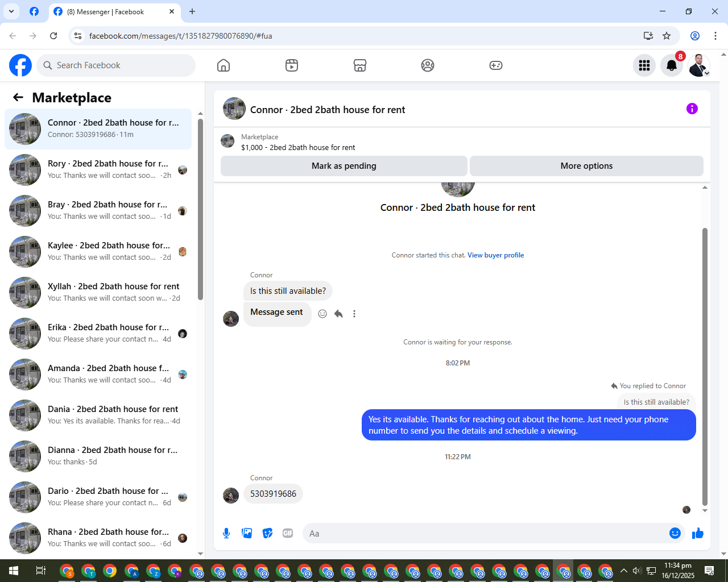Choose a GIF icon in composer
Image resolution: width=728 pixels, height=582 pixels.
(288, 533)
